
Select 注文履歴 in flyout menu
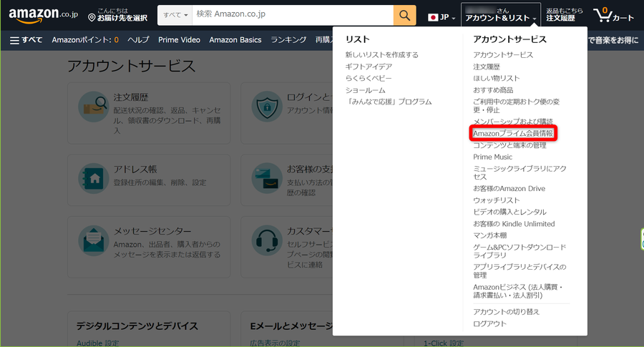[487, 67]
